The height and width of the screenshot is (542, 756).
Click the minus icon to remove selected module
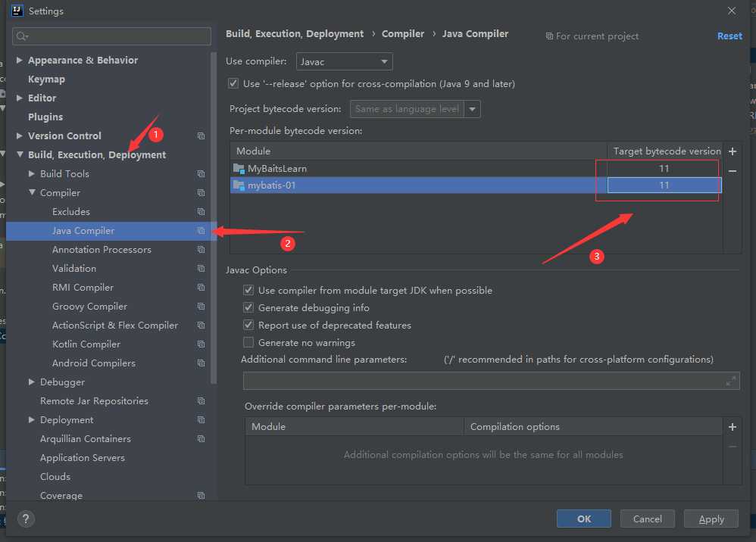pos(732,171)
